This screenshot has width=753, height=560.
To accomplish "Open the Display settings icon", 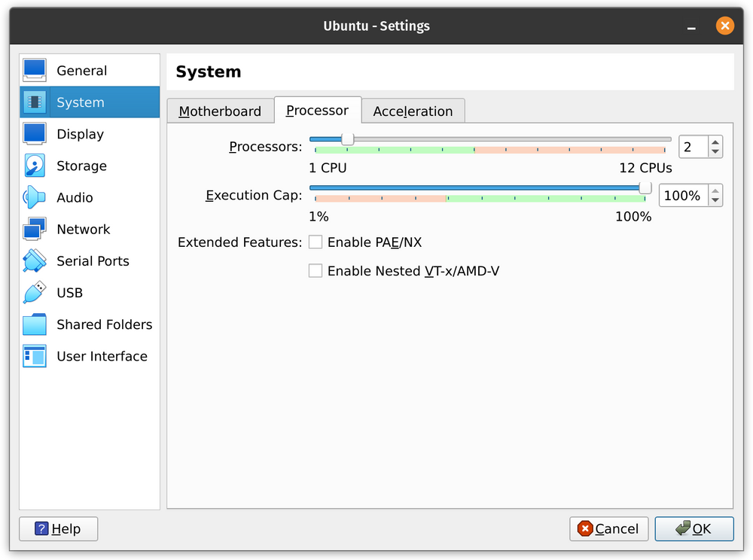I will pos(35,134).
